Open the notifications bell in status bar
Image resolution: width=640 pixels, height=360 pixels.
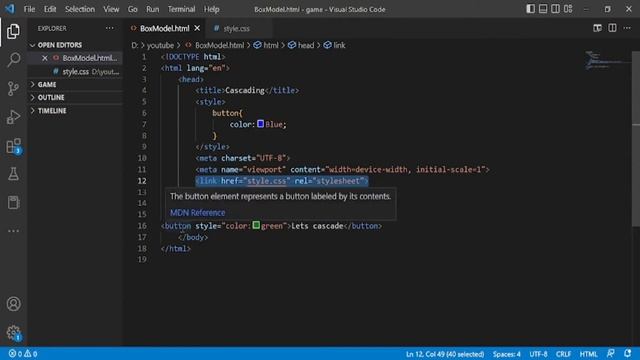click(627, 353)
